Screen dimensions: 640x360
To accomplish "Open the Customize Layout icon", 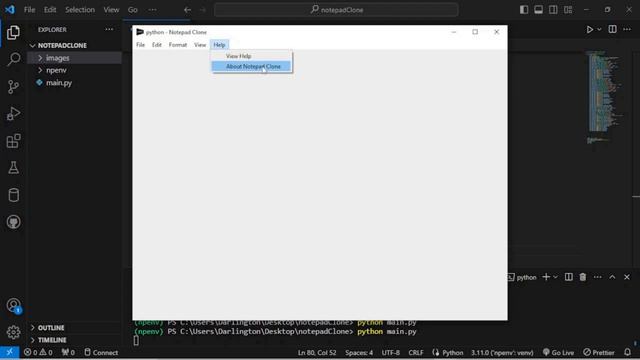I will pos(568,10).
